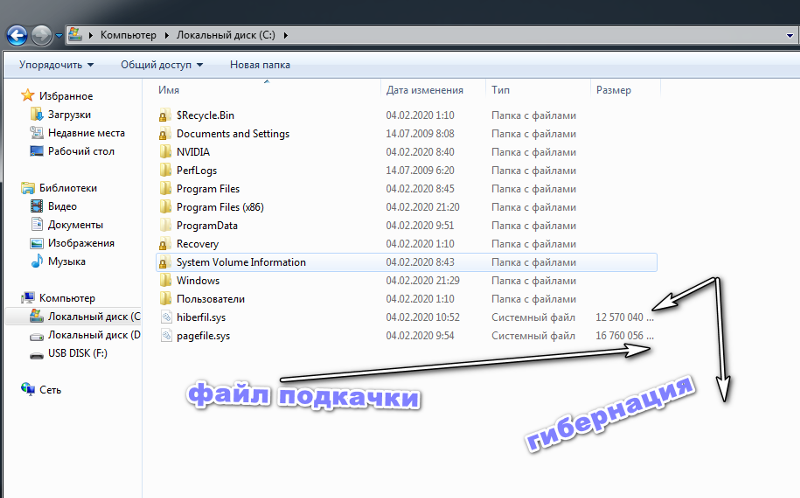Click the NVIDIA folder icon
Image resolution: width=800 pixels, height=498 pixels.
[x=164, y=152]
